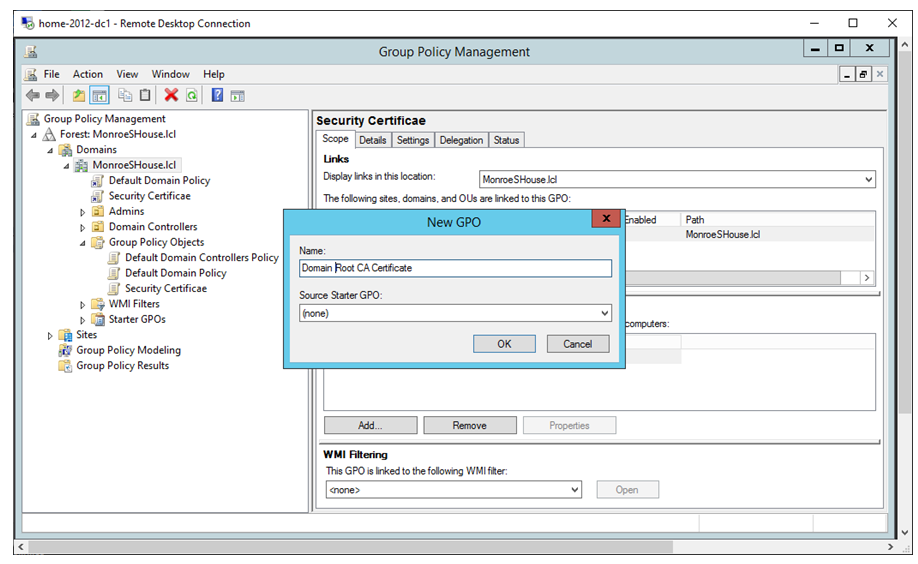918x564 pixels.
Task: Click the green Refresh toolbar icon
Action: click(x=191, y=95)
